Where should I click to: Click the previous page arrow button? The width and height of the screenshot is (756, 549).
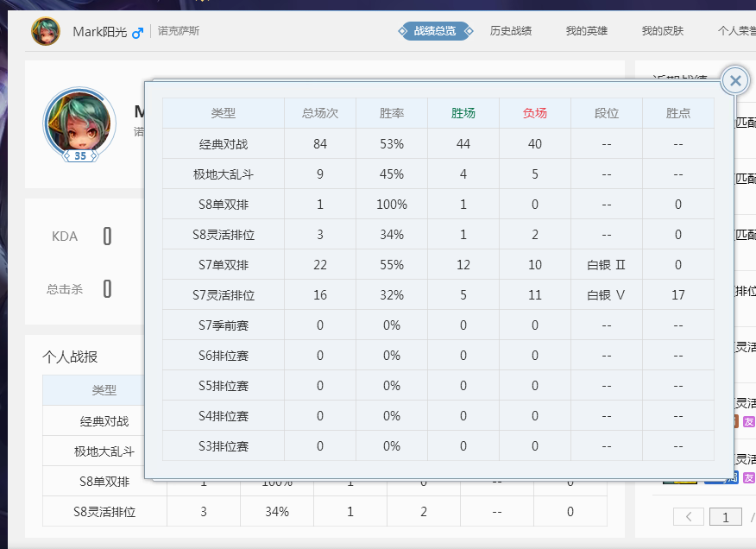tap(689, 517)
